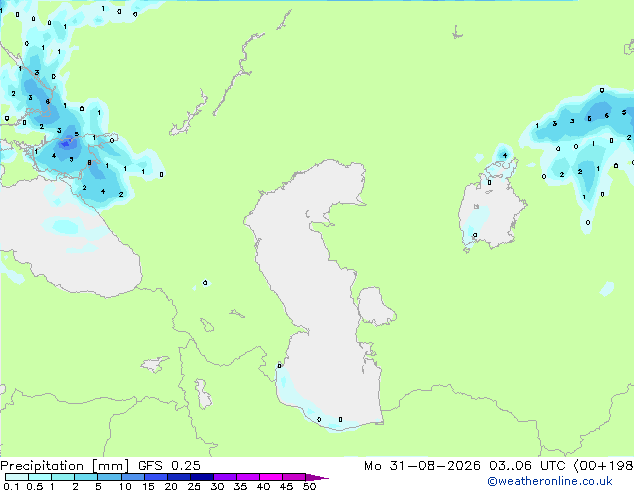Select the legend swatch between 45 and 50
The image size is (634, 490).
[x=294, y=477]
